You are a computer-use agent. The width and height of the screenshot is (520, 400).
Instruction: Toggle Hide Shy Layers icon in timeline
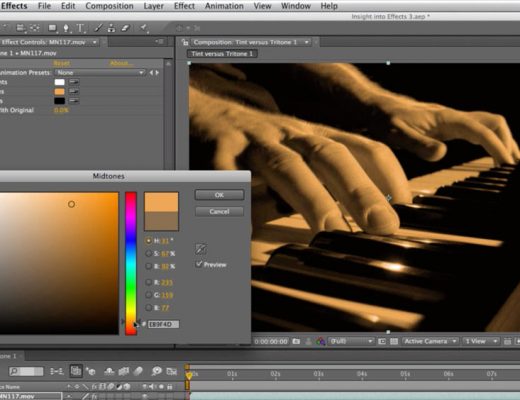pos(109,371)
